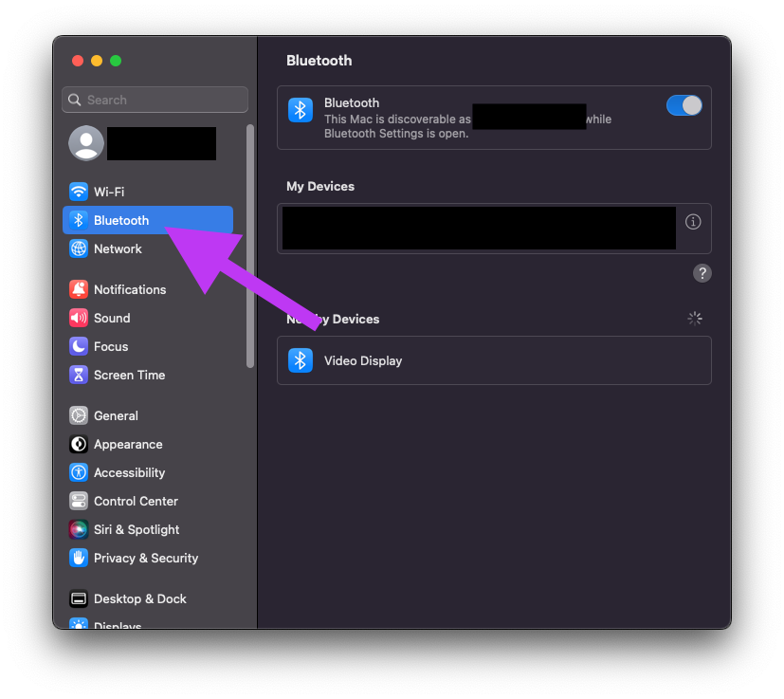Click the Screen Time hourglass icon

pos(79,375)
